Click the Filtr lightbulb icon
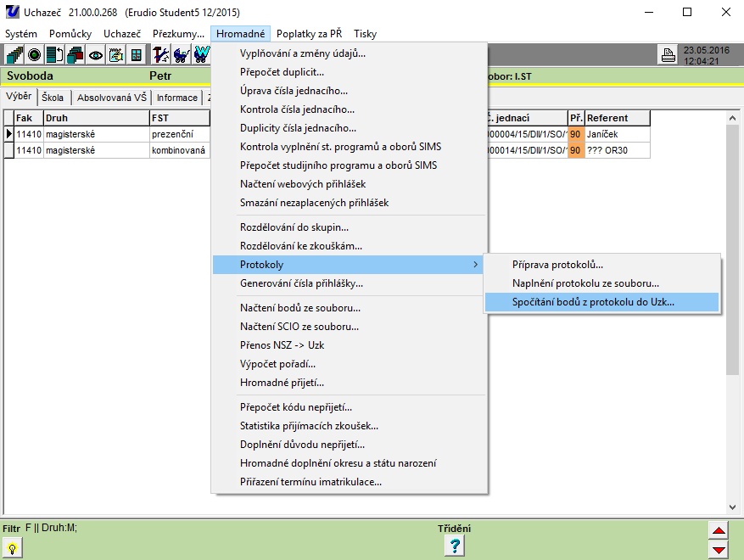Screen dimensions: 744x560 click(13, 547)
